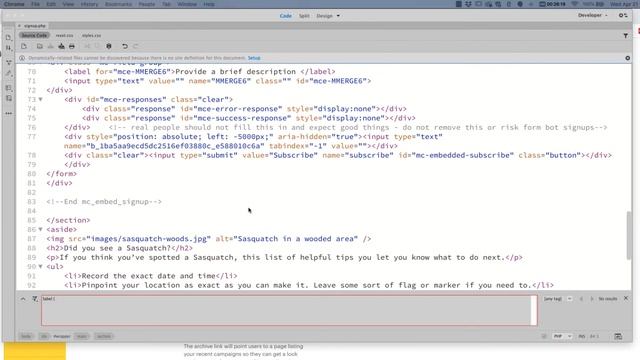
Task: Open the Edit menu in menu bar
Action: pos(51,4)
